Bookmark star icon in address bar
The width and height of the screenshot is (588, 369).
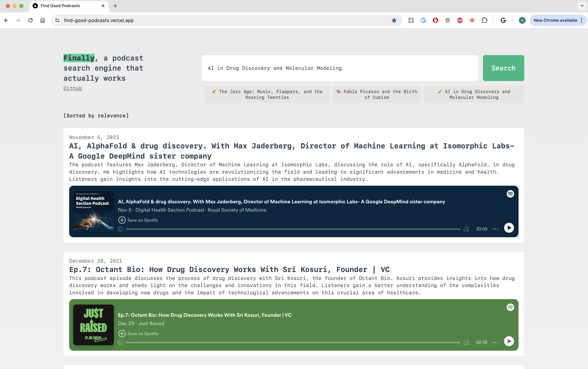point(394,20)
